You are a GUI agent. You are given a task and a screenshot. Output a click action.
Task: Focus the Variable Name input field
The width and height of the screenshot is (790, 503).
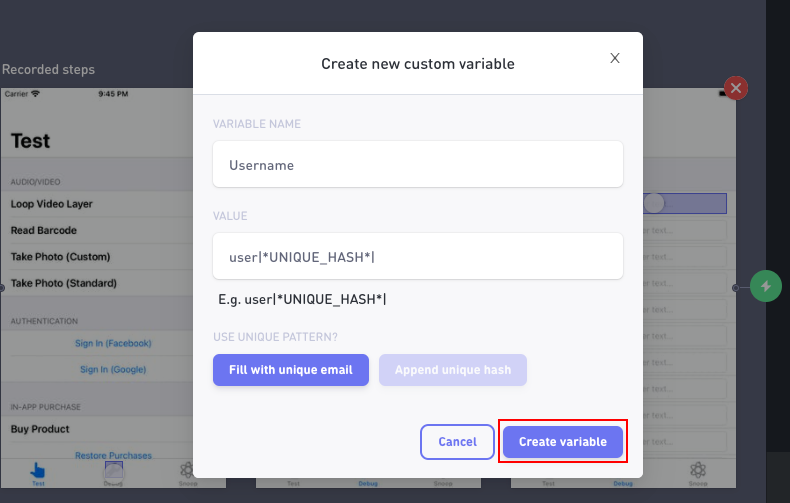tap(418, 164)
